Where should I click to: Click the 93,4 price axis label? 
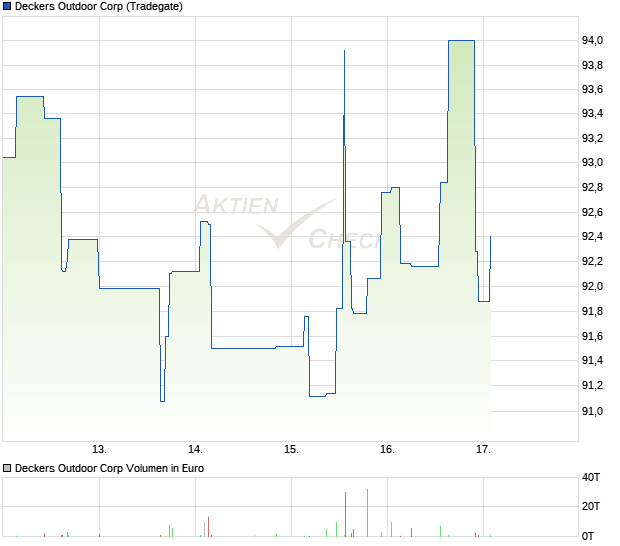click(592, 113)
